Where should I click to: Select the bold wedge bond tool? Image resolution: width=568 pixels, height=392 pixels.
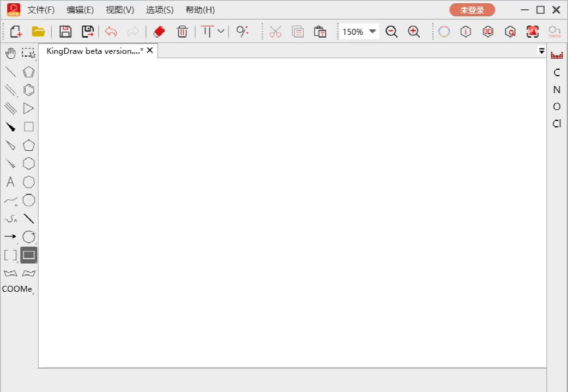click(10, 127)
